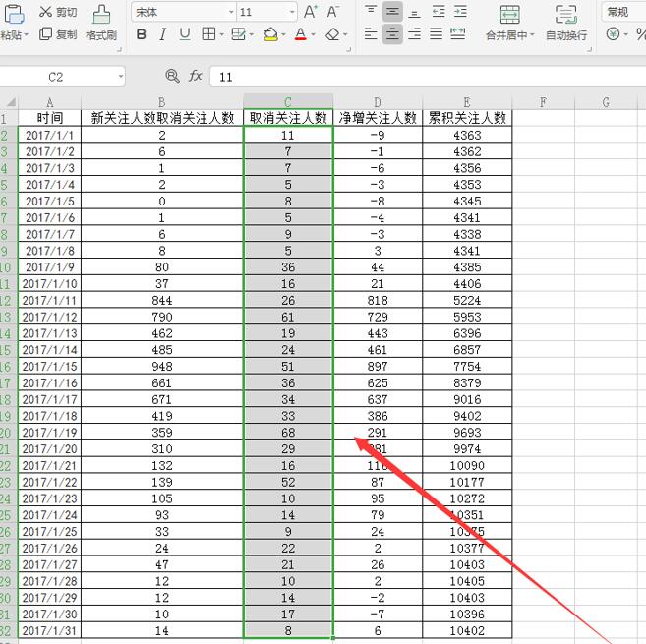Click date cell 2017/1/31

[50, 630]
